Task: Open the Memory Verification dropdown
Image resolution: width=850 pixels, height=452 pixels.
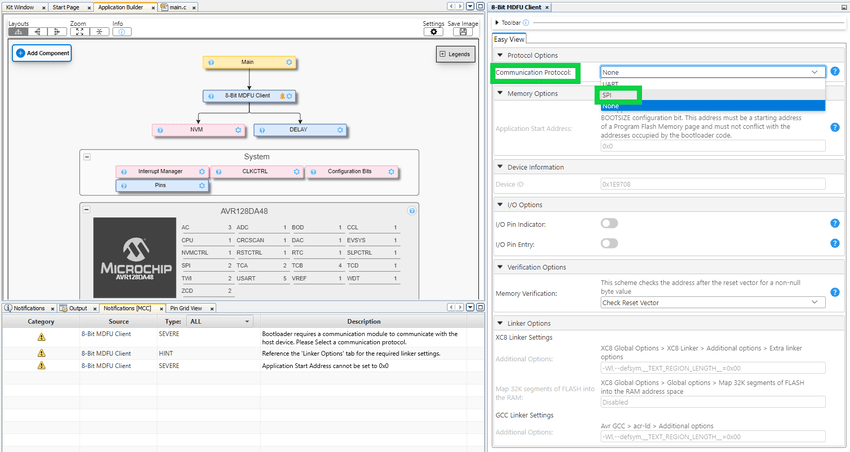Action: (x=712, y=302)
